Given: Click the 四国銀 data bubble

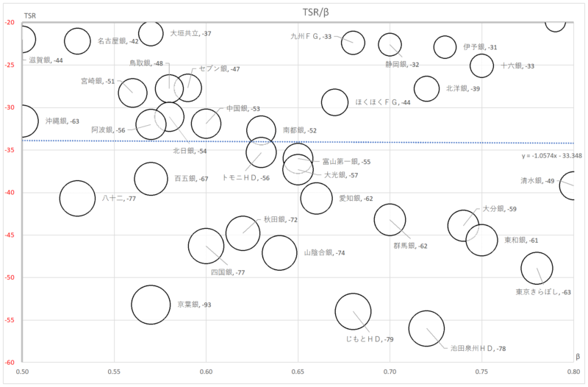Looking at the screenshot, I should click(x=207, y=246).
